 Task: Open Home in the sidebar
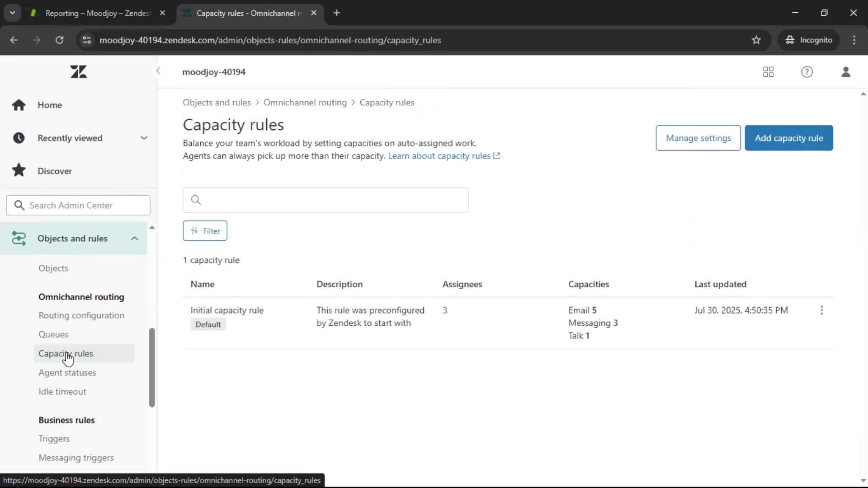[50, 105]
